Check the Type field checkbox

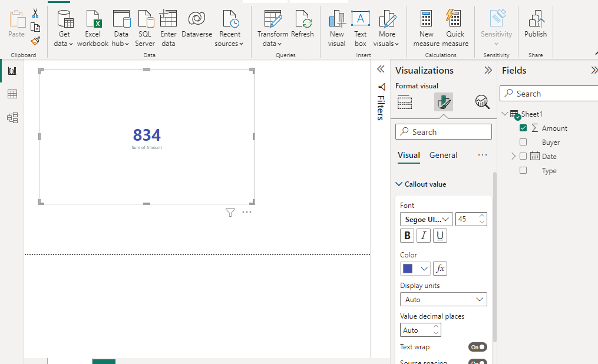coord(523,170)
